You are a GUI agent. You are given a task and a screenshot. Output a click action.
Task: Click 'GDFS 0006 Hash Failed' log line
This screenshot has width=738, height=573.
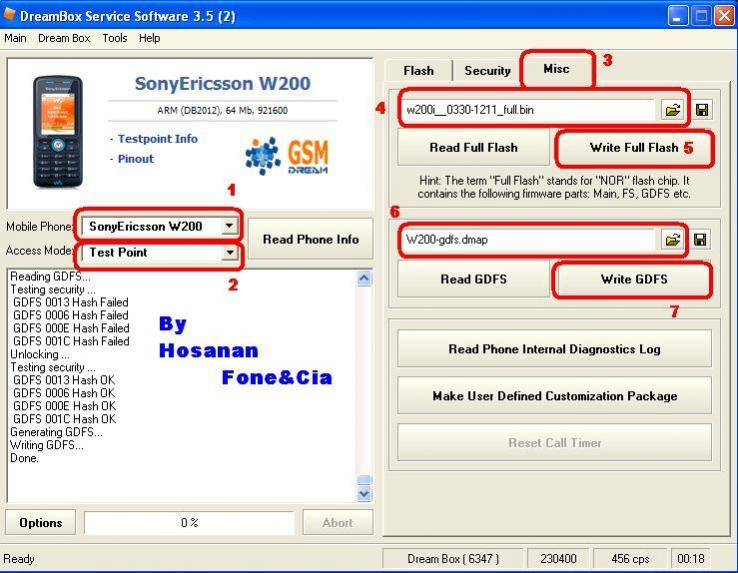[x=71, y=315]
